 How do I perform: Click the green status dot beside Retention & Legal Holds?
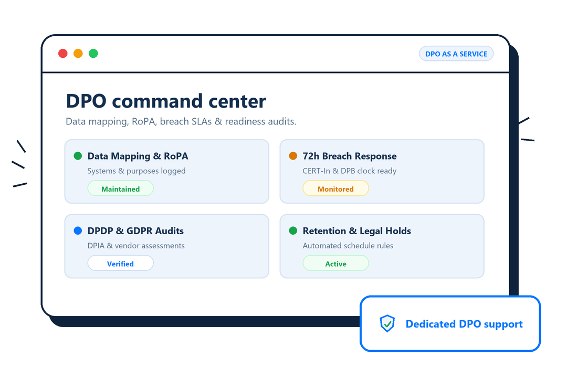293,230
